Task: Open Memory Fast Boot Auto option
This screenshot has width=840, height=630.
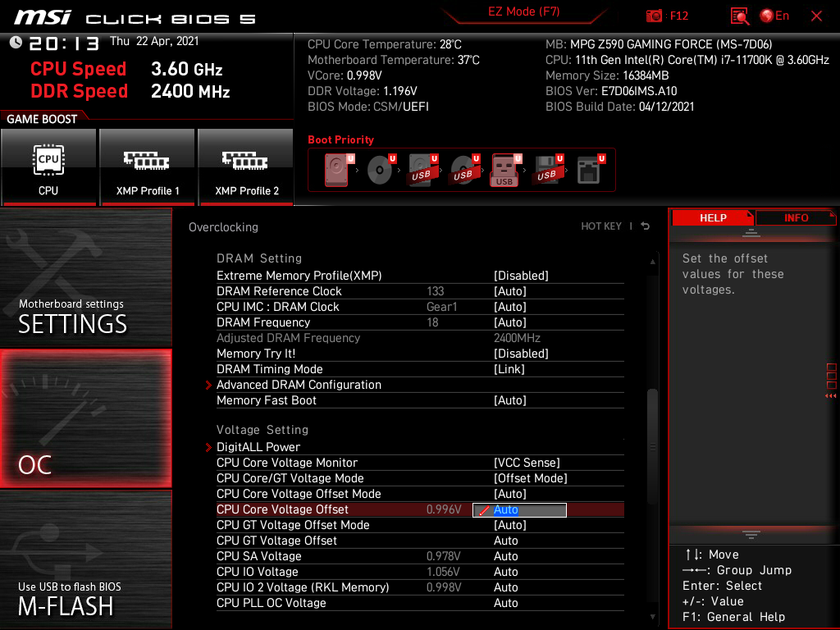Action: point(510,400)
